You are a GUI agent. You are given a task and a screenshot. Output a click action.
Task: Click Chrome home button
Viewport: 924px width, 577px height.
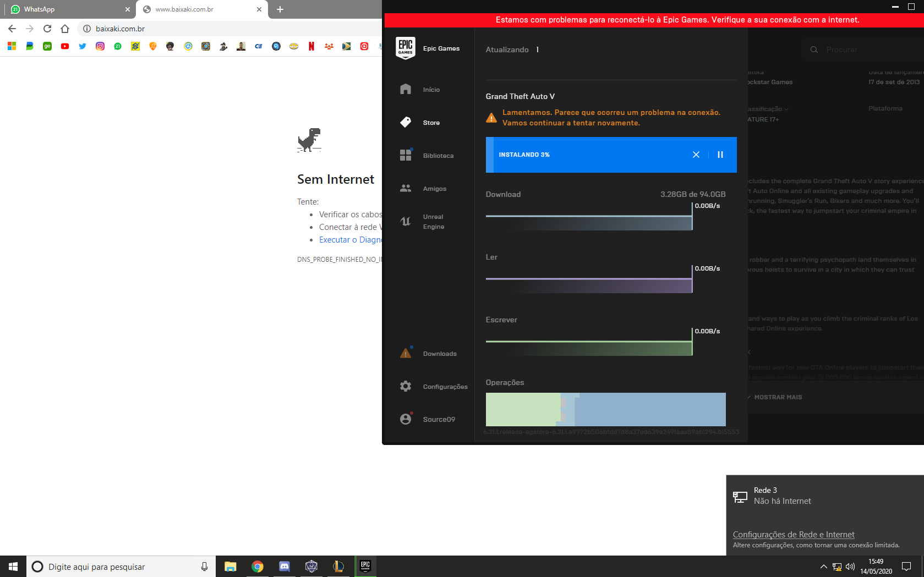[65, 29]
